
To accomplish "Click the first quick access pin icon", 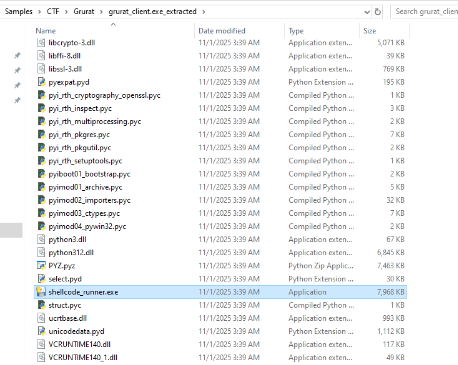I will [17, 55].
